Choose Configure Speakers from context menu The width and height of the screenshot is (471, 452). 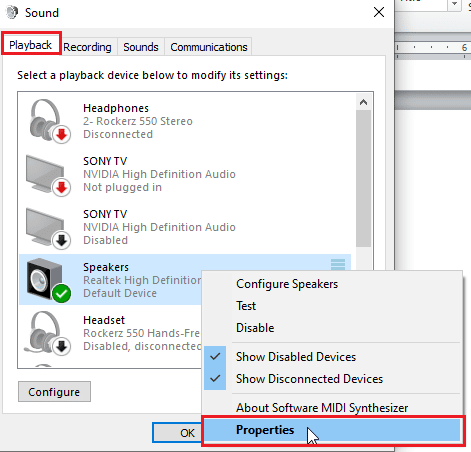[x=287, y=284]
